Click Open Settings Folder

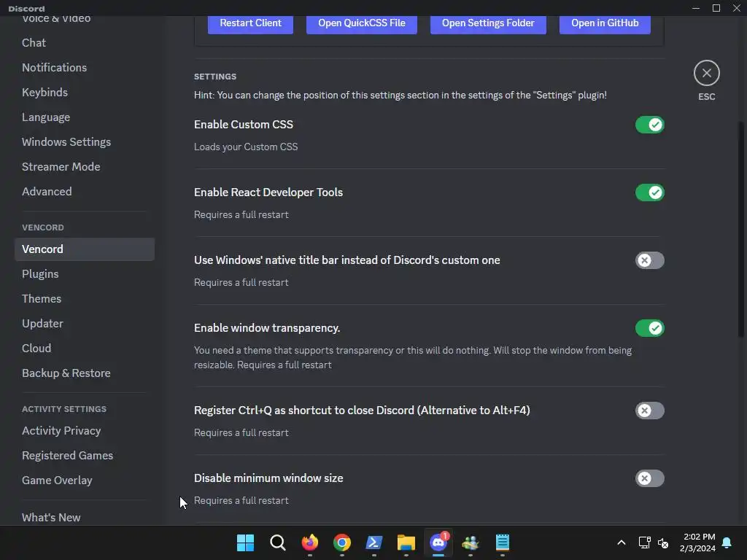[488, 23]
